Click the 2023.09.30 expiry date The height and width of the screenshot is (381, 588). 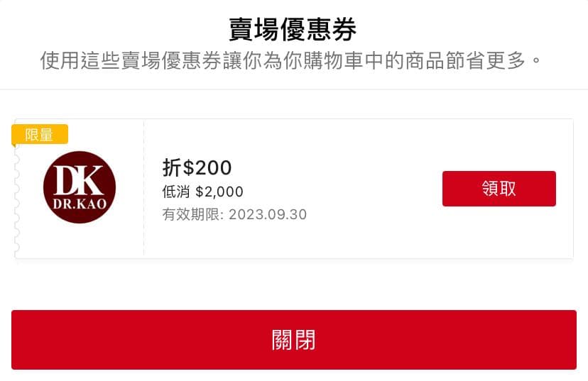(x=268, y=214)
